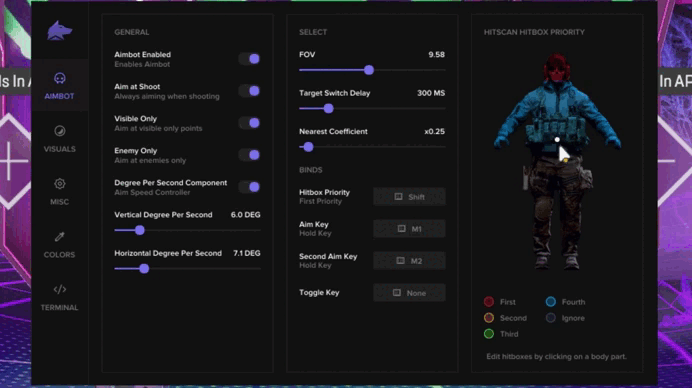This screenshot has width=692, height=388.
Task: Click the x0.25 coefficient value
Action: [434, 132]
